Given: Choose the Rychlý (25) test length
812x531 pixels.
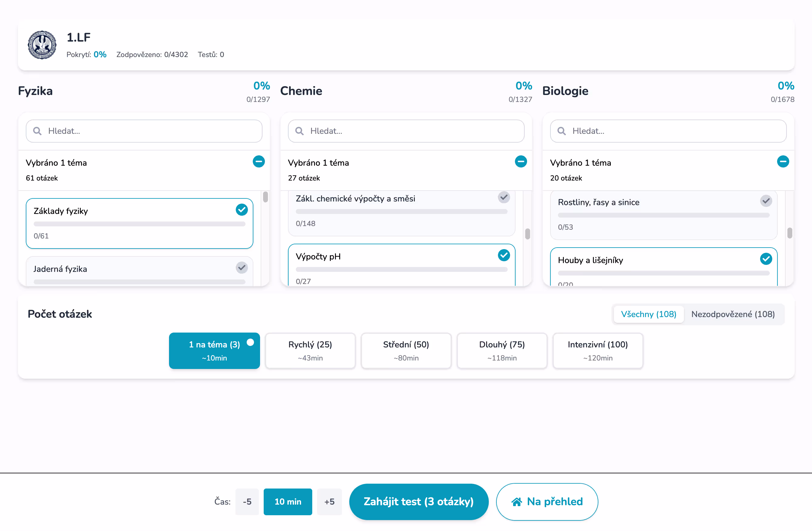Looking at the screenshot, I should (x=310, y=350).
